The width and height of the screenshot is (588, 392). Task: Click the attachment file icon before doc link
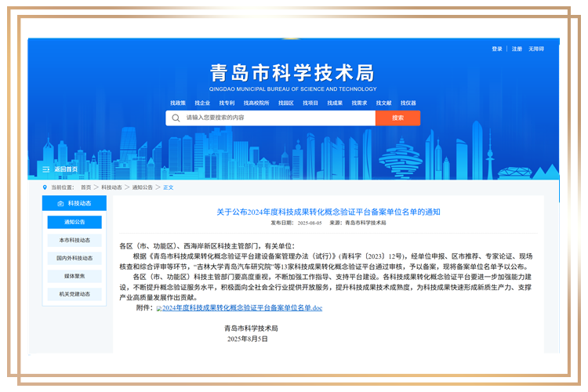coord(159,308)
